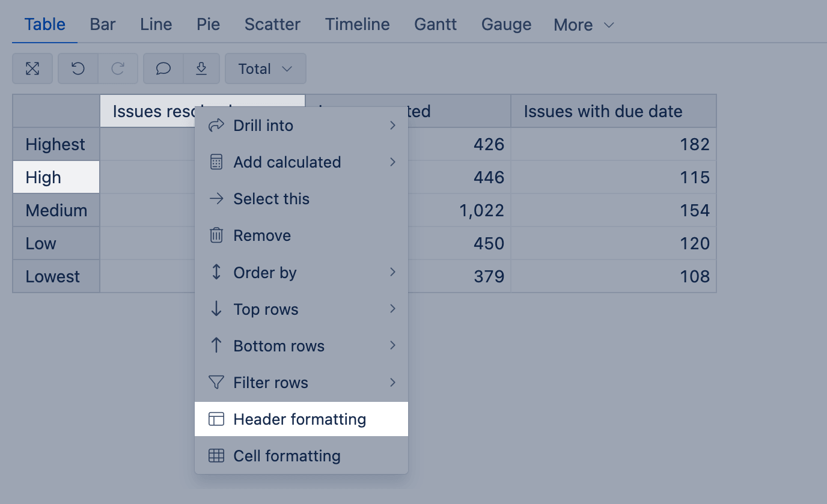827x504 pixels.
Task: Undo the last action with the undo arrow
Action: click(78, 68)
